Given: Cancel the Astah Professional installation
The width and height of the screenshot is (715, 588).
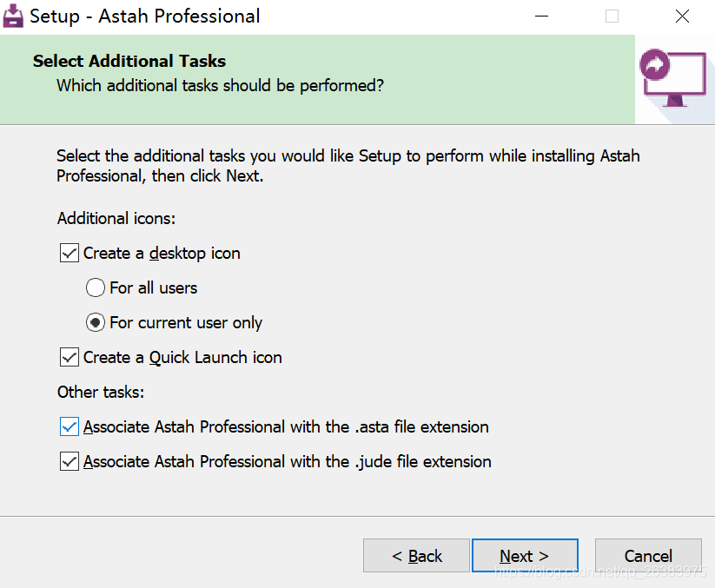Looking at the screenshot, I should (x=647, y=555).
